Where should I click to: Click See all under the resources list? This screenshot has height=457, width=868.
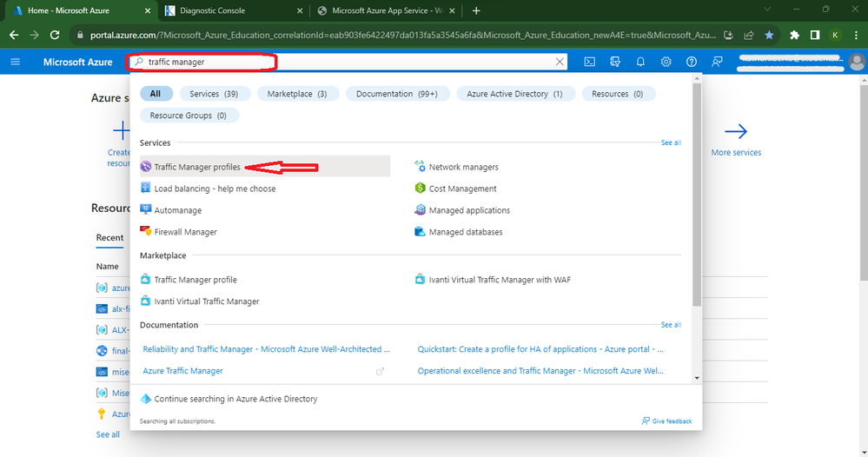(x=108, y=434)
